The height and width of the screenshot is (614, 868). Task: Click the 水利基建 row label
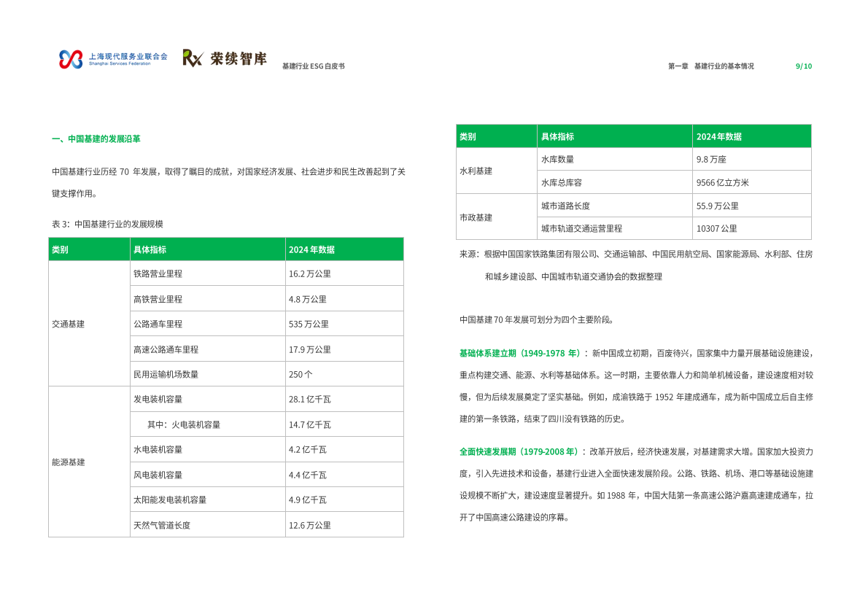[x=477, y=170]
